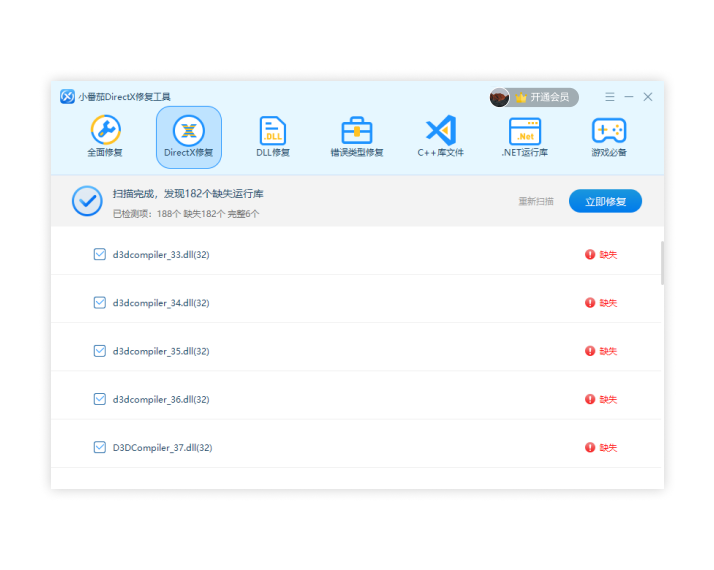This screenshot has height=570, width=714.
Task: Click the 立即修复 repair button
Action: (605, 201)
